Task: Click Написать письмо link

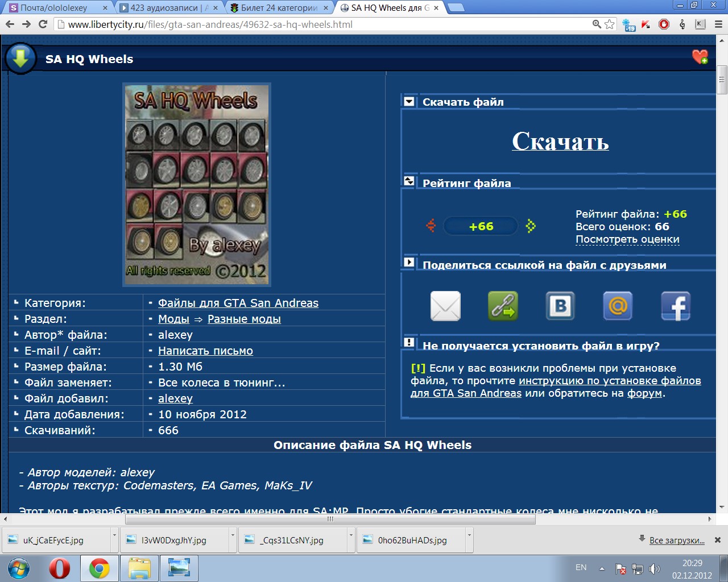Action: [205, 351]
